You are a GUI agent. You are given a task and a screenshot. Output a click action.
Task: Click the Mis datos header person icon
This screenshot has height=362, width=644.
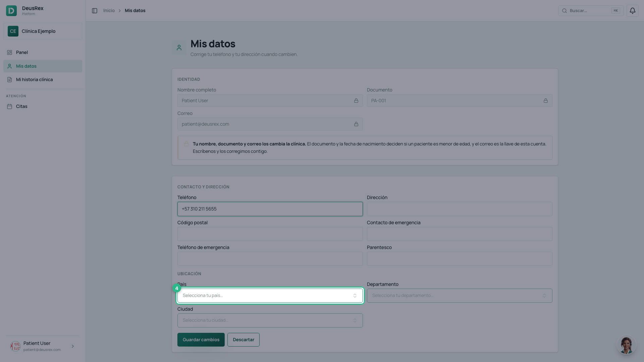coord(179,48)
